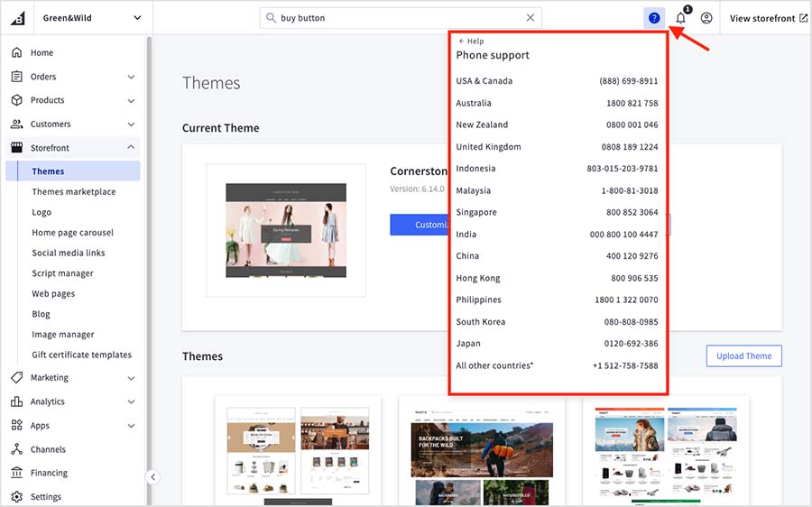Click the Customize button for Cornerstone
812x507 pixels.
[420, 225]
